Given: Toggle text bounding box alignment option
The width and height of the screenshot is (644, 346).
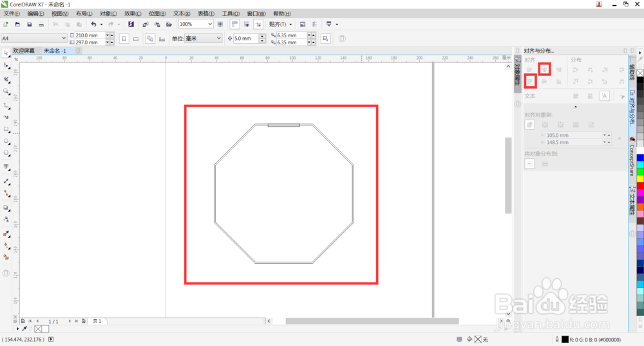Looking at the screenshot, I should click(605, 96).
